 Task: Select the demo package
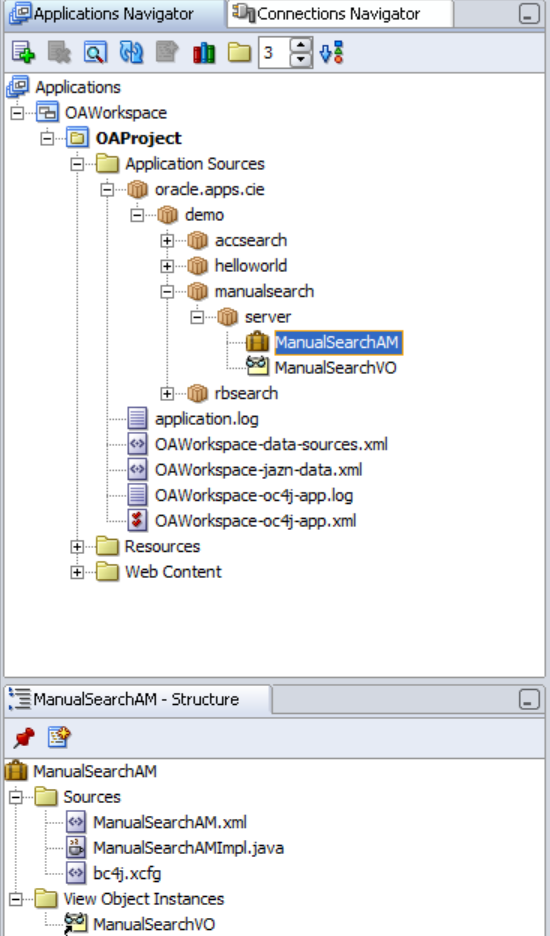(204, 215)
